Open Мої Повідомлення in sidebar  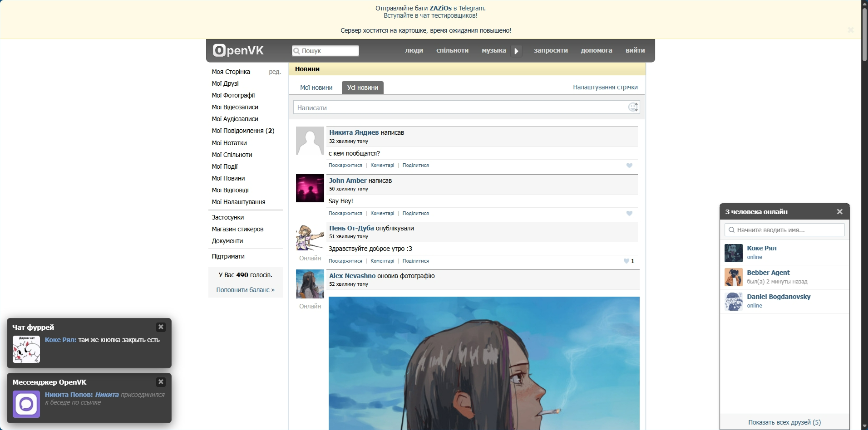[243, 131]
